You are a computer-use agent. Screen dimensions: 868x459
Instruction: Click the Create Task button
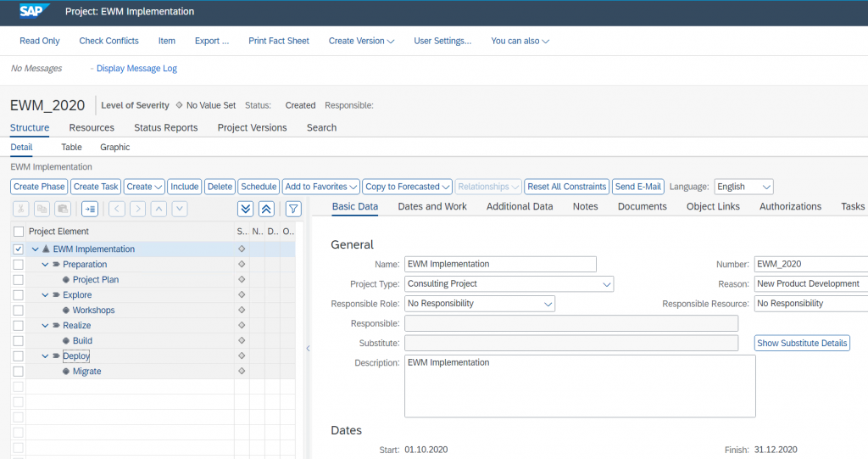point(96,187)
